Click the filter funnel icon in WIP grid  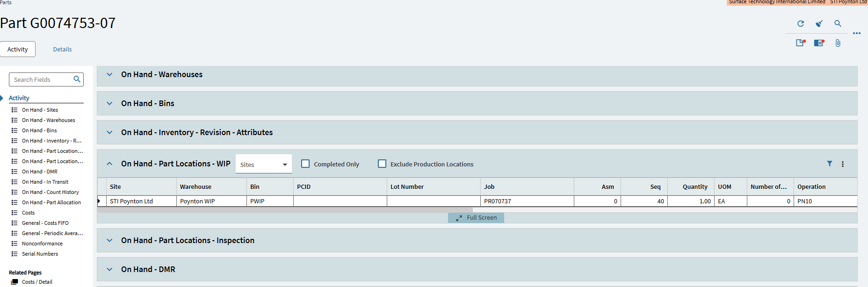[x=830, y=164]
